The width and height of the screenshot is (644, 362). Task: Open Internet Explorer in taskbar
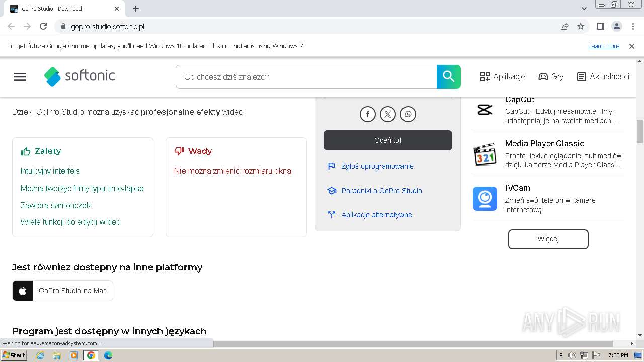tap(40, 355)
